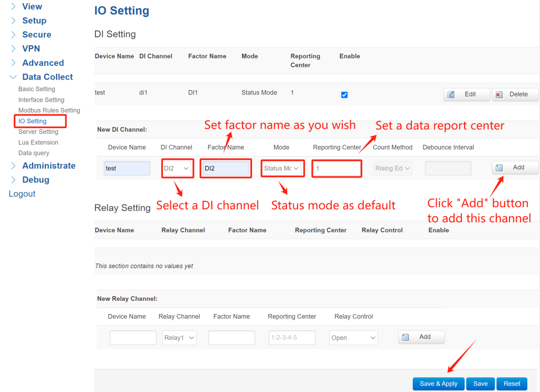Click the Logout link

[x=22, y=193]
